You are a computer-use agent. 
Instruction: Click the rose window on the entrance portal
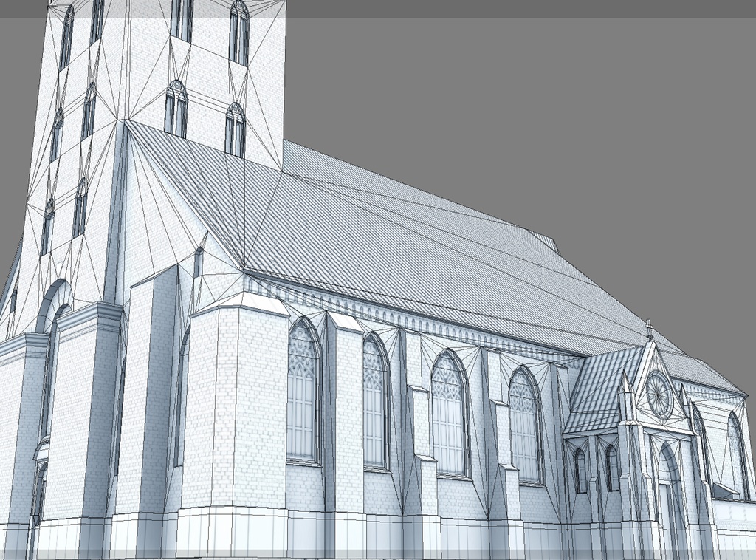[656, 394]
